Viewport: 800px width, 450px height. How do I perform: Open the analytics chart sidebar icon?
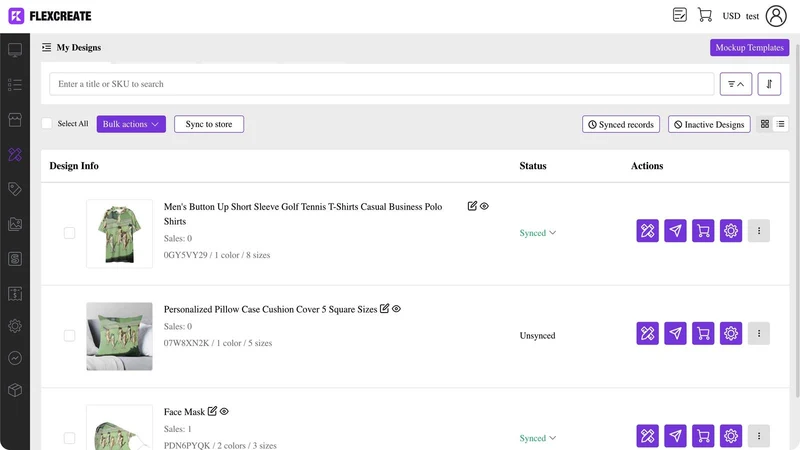click(15, 358)
